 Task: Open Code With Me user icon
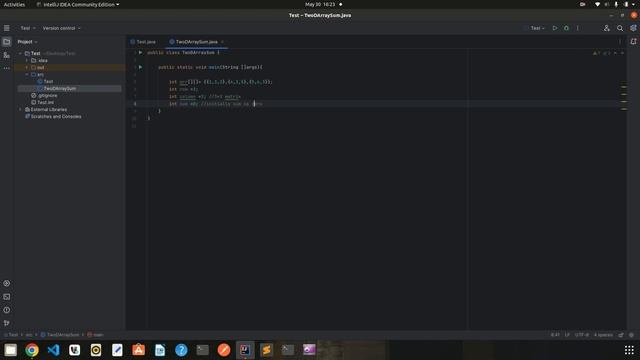(607, 28)
